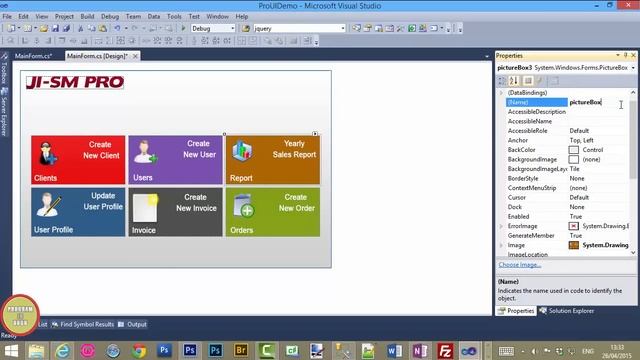Open the Toolbox side tab
Image resolution: width=640 pixels, height=360 pixels.
tap(4, 69)
